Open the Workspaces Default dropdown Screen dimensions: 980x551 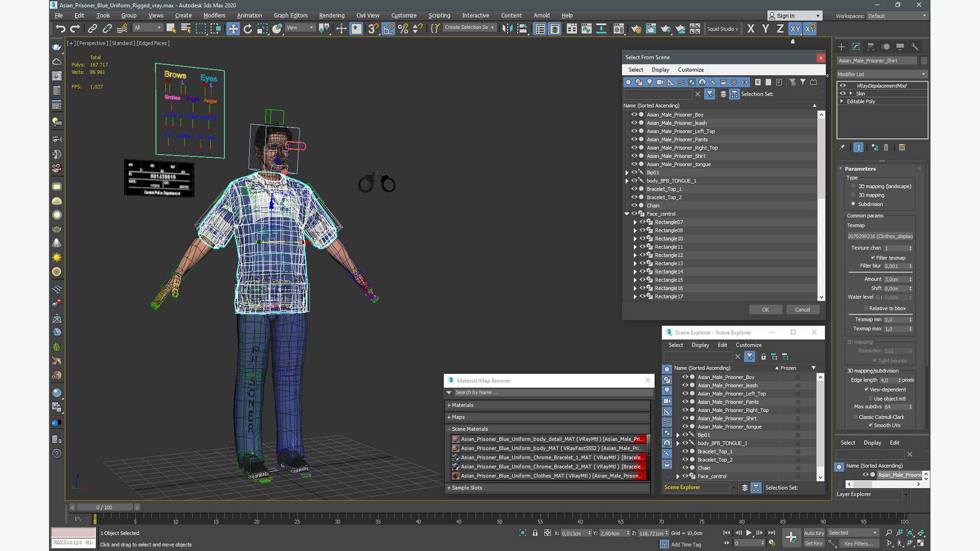click(x=897, y=16)
